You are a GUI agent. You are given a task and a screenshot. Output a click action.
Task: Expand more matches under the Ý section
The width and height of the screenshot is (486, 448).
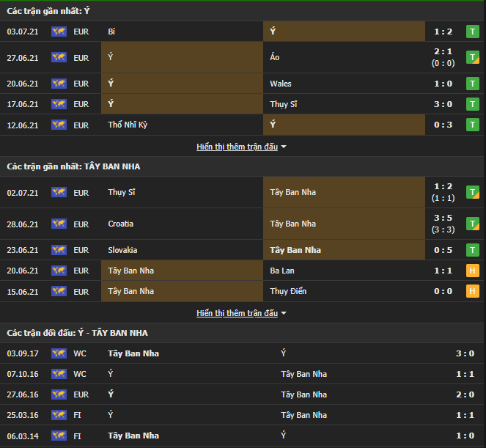241,147
